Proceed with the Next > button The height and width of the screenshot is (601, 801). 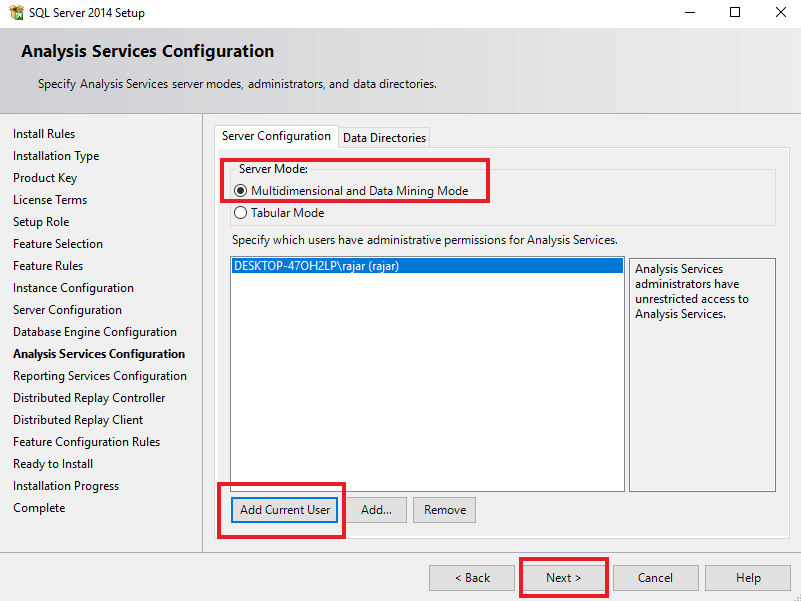coord(563,578)
